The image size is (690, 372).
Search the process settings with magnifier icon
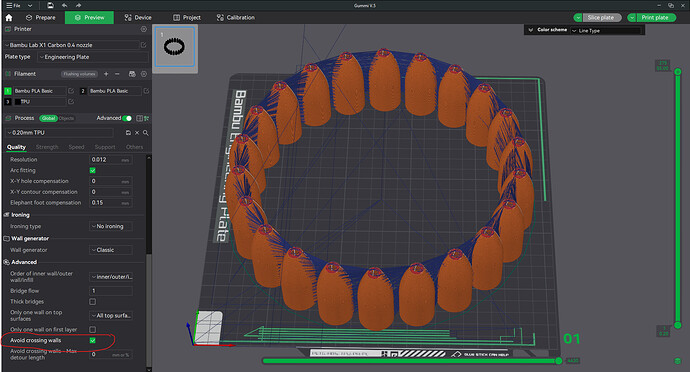click(x=145, y=133)
